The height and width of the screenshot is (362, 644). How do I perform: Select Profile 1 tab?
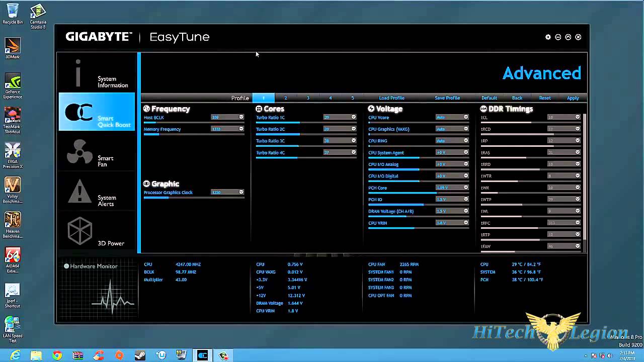263,98
